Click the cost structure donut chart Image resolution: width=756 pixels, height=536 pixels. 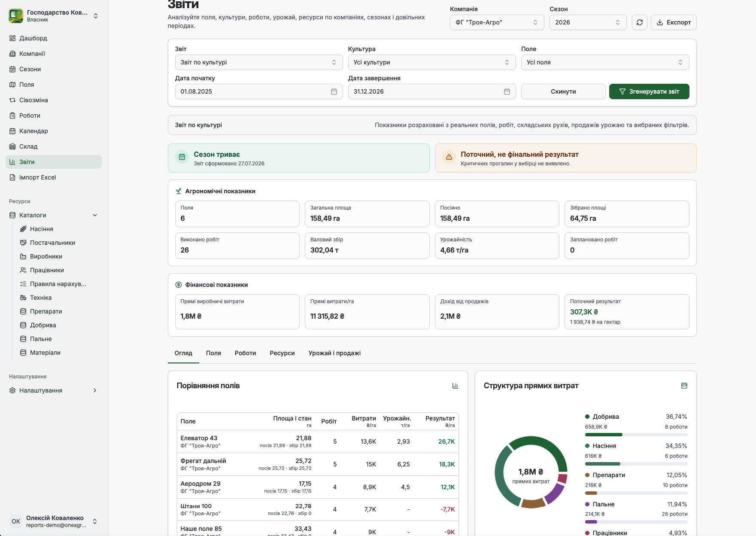(x=531, y=472)
